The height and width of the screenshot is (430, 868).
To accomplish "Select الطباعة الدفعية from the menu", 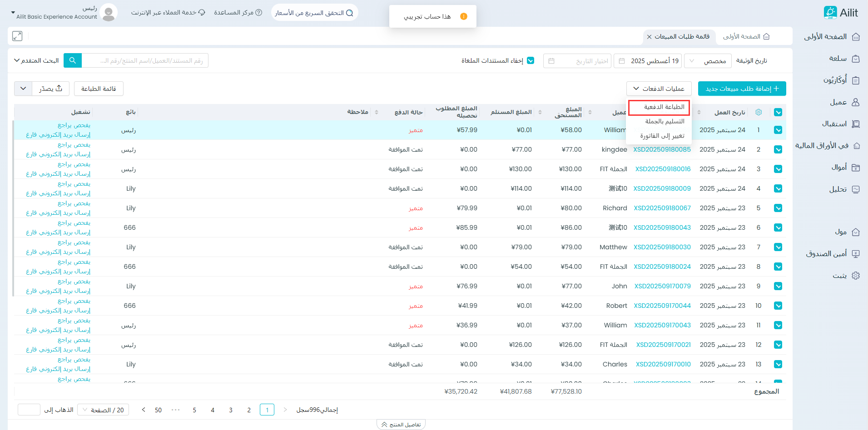I will [x=664, y=107].
